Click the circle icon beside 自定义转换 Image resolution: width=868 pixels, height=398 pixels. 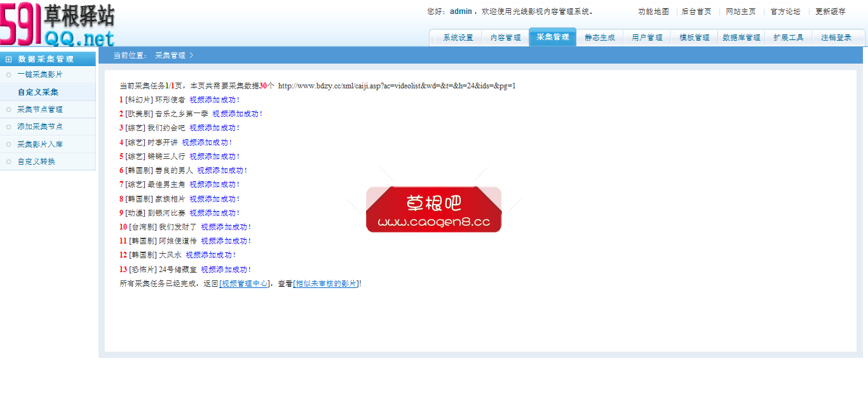click(x=8, y=161)
